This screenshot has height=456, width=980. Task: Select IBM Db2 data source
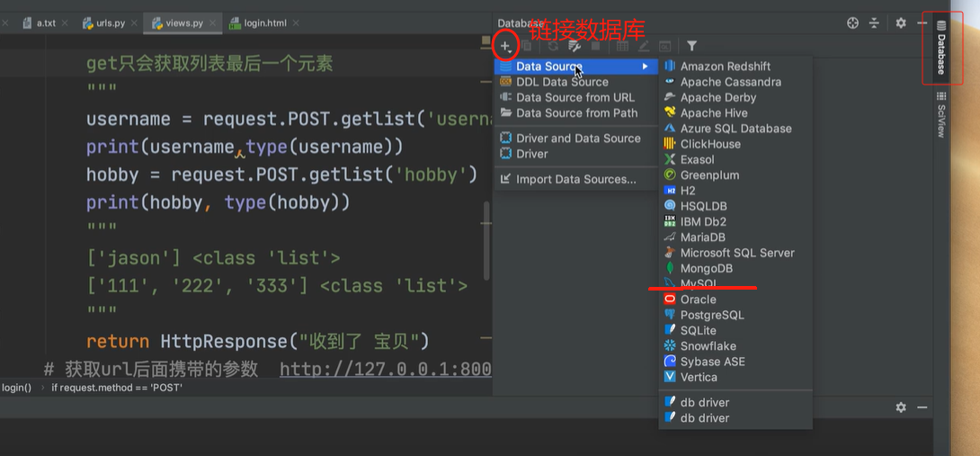(x=735, y=221)
